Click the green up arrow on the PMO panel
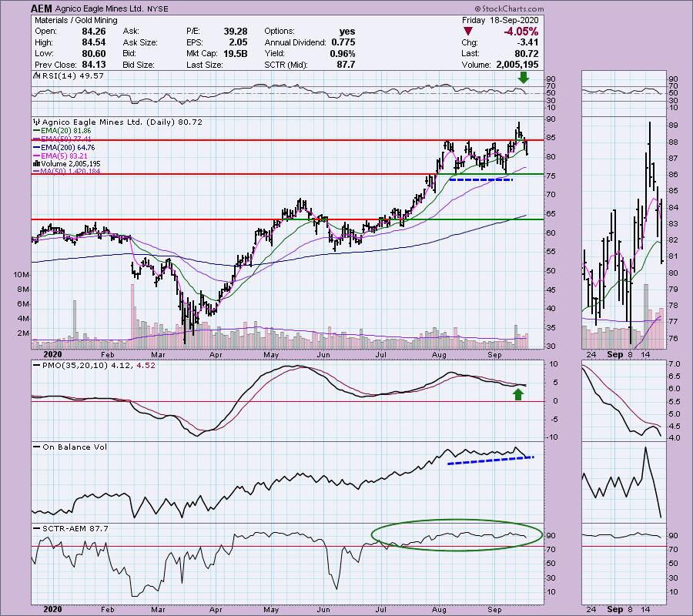 (519, 394)
